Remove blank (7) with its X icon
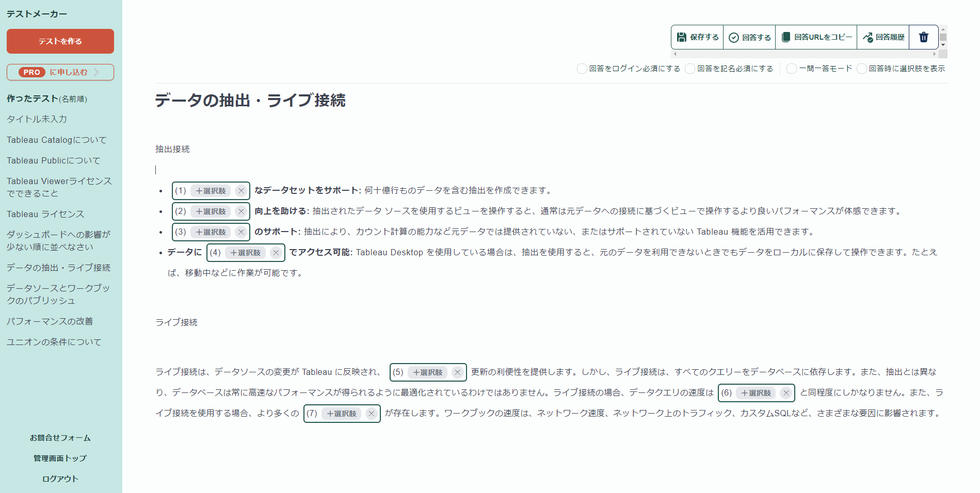980x493 pixels. 371,414
